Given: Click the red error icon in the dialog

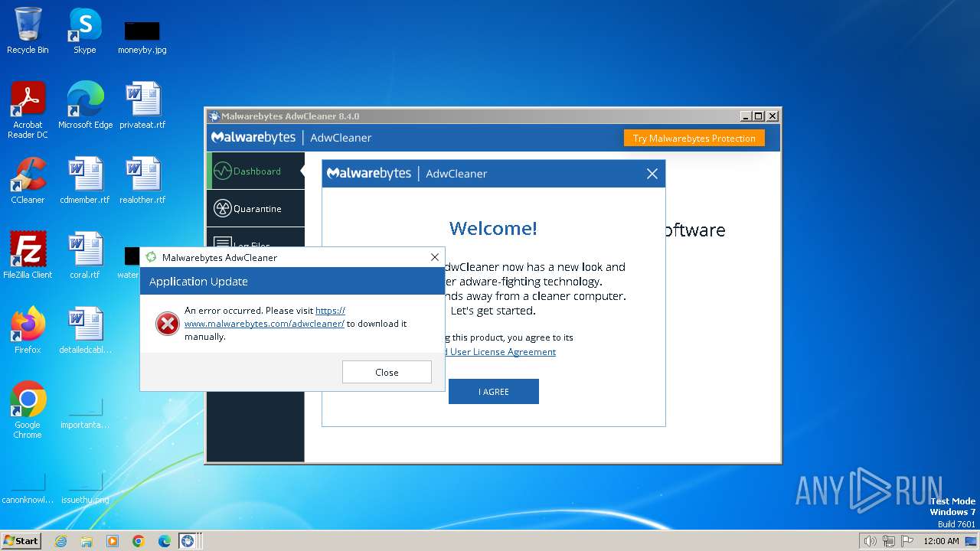Looking at the screenshot, I should coord(167,324).
